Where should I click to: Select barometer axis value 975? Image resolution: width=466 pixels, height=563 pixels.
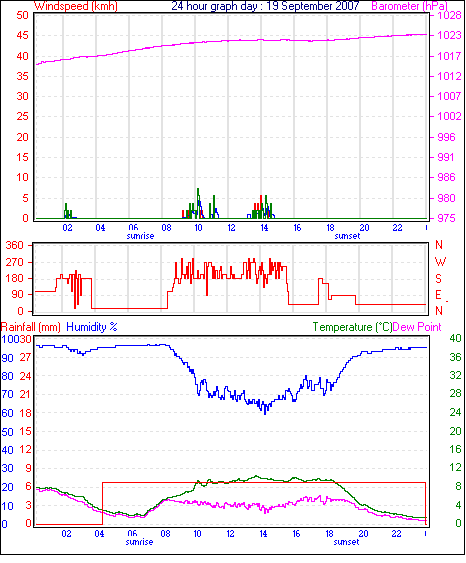(x=446, y=218)
